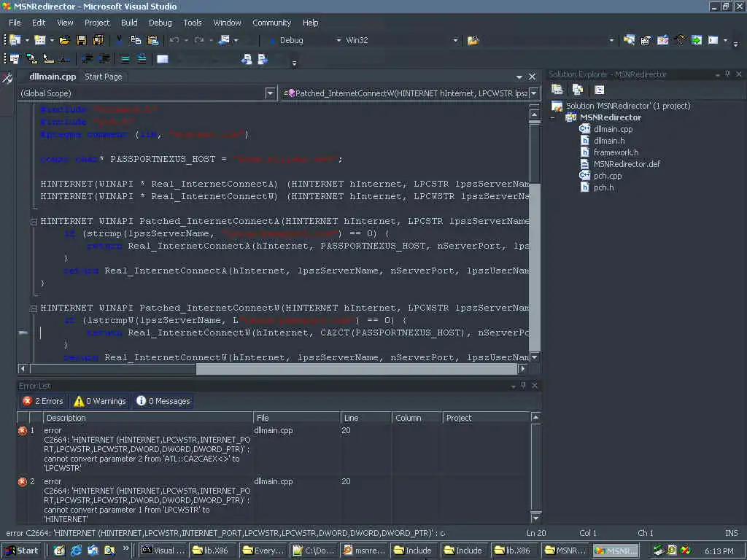747x560 pixels.
Task: Click the Line column header
Action: pos(365,418)
